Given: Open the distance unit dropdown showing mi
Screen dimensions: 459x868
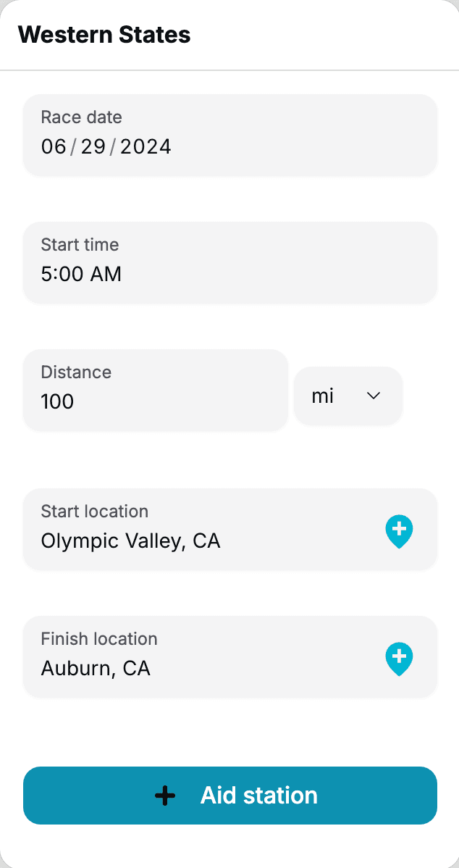Looking at the screenshot, I should (x=348, y=396).
